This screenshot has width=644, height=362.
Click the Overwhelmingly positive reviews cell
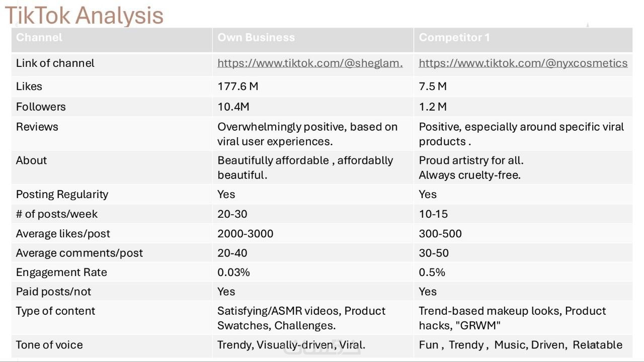point(307,134)
